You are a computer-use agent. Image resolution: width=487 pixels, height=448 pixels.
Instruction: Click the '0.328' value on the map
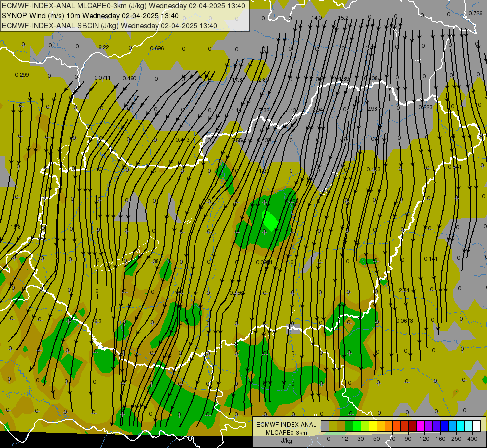(x=292, y=201)
